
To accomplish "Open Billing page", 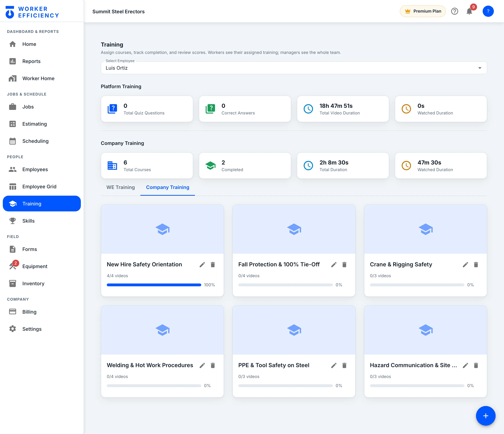I will pos(42,312).
